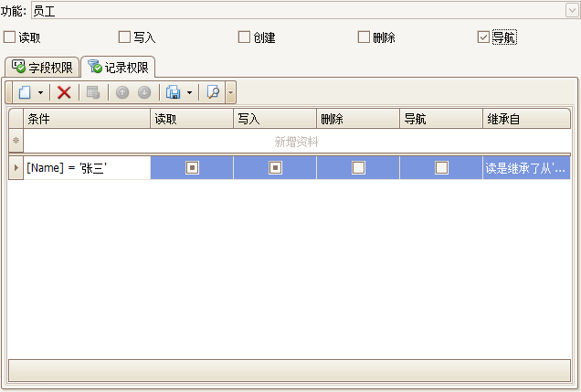Select the 记录权限 tab

118,67
